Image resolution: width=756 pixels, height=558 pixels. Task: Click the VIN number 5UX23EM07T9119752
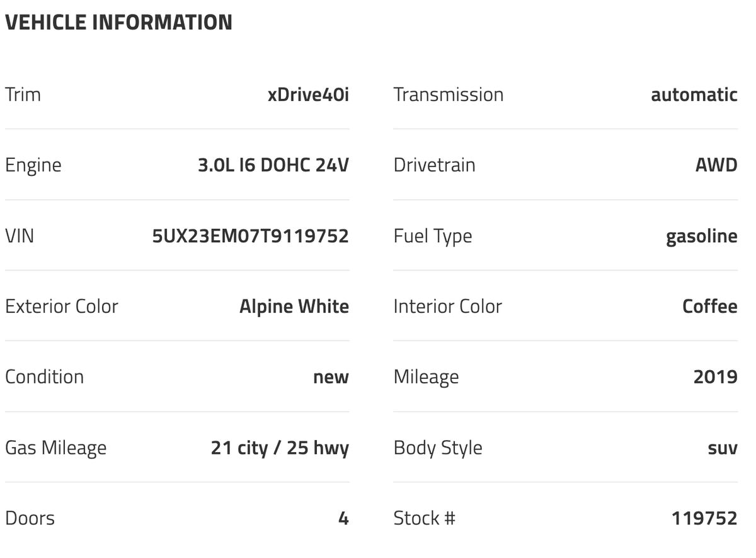click(250, 236)
